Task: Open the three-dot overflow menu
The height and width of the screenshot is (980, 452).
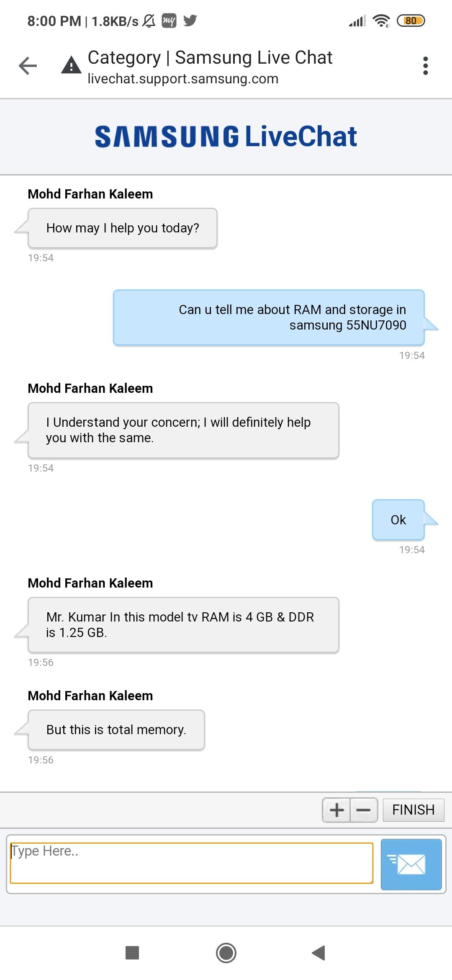Action: click(x=425, y=66)
